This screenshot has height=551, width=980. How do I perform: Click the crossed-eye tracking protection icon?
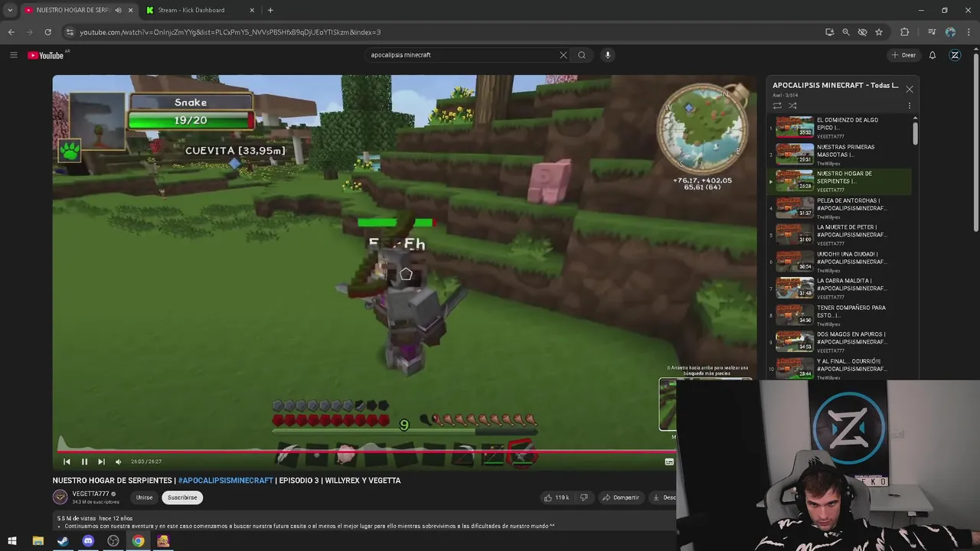point(862,32)
